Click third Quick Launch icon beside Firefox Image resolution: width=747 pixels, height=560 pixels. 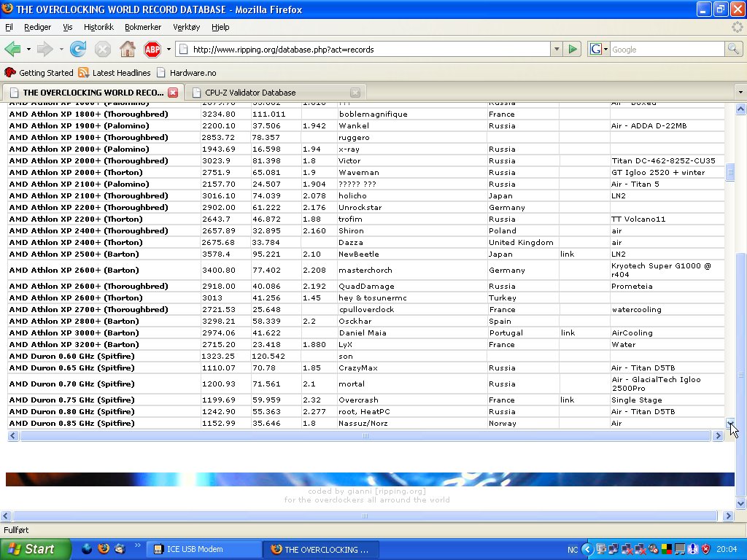(120, 548)
